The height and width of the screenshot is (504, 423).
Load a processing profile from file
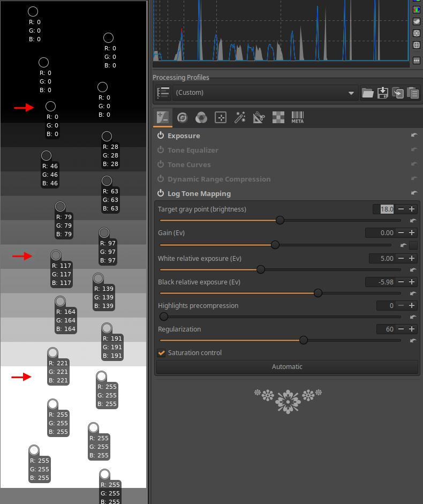[367, 93]
